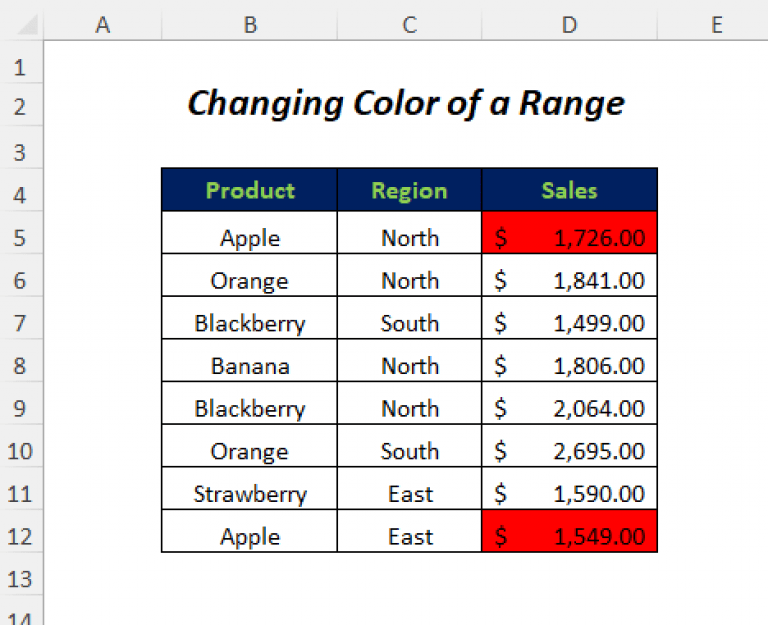Image resolution: width=768 pixels, height=625 pixels.
Task: Select column C header
Action: [x=409, y=24]
